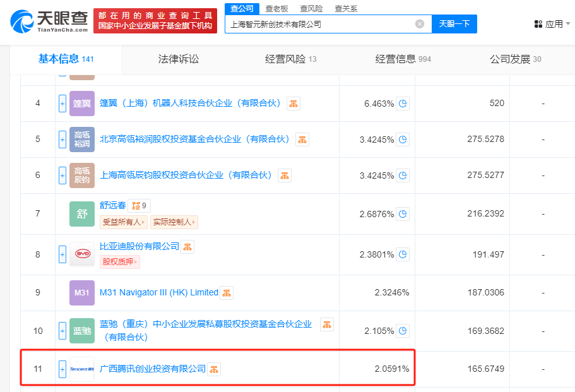Screen dimensions: 575x392
Task: Clear the search box text
Action: (420, 24)
